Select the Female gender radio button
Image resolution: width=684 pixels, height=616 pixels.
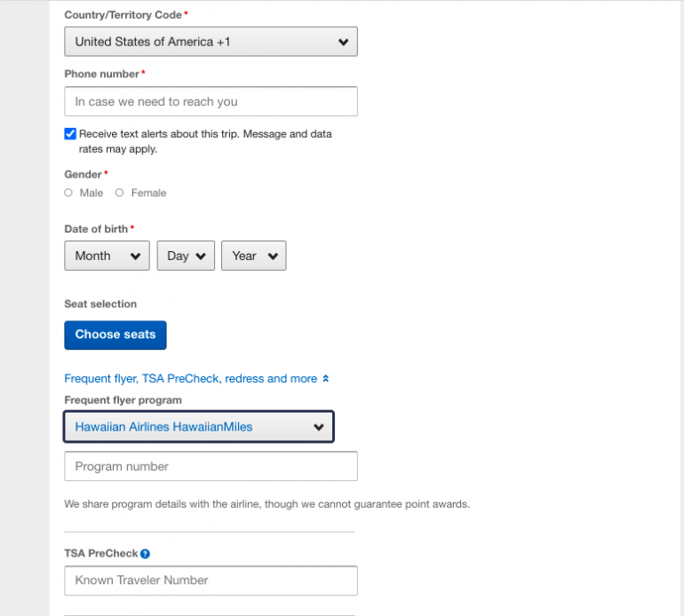[x=120, y=193]
